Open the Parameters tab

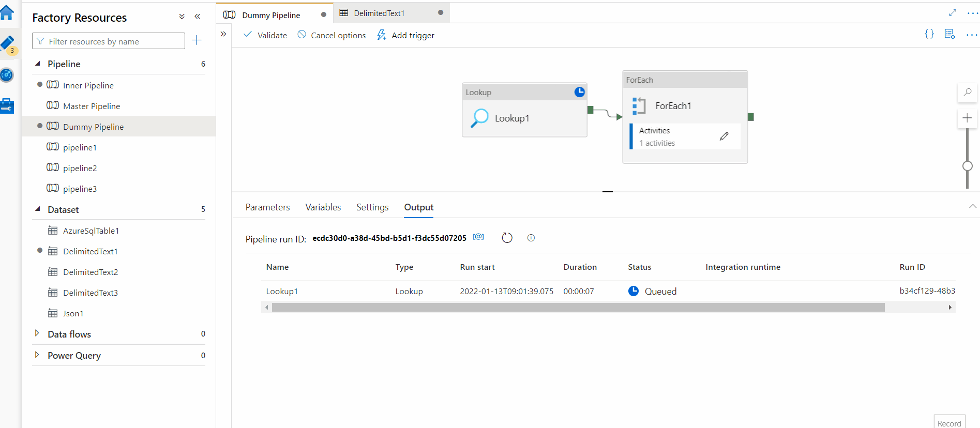(267, 207)
